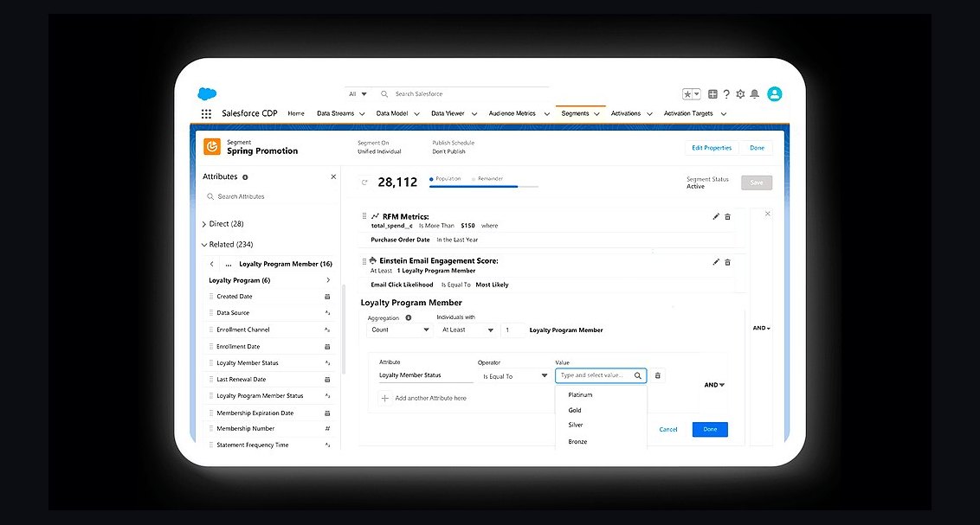
Task: Close the Attributes panel with the X
Action: tap(333, 176)
